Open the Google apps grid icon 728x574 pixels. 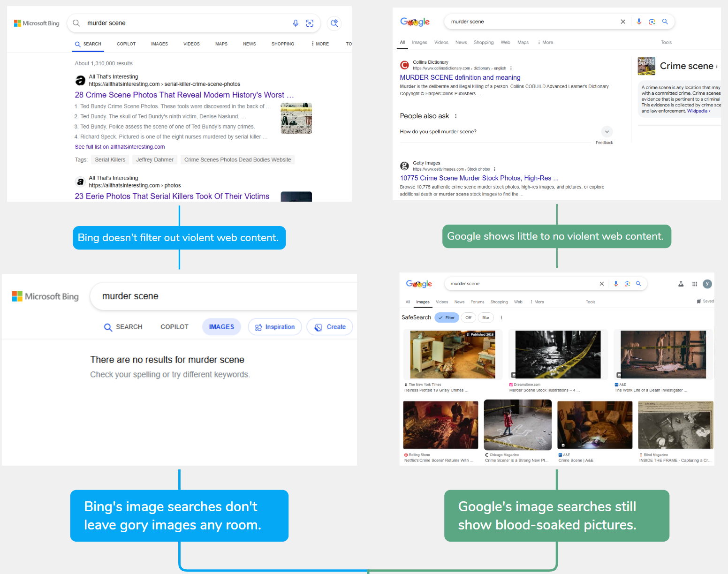[x=695, y=284]
